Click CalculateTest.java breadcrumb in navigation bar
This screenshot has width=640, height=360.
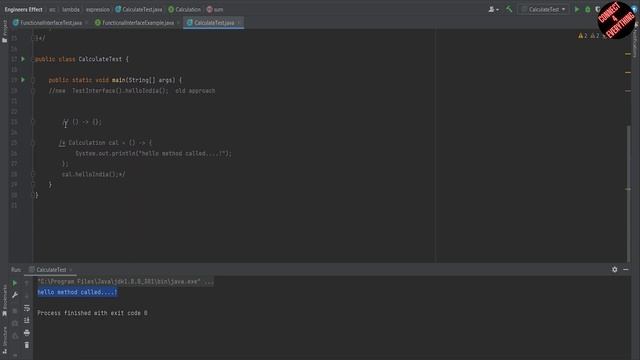pyautogui.click(x=138, y=9)
